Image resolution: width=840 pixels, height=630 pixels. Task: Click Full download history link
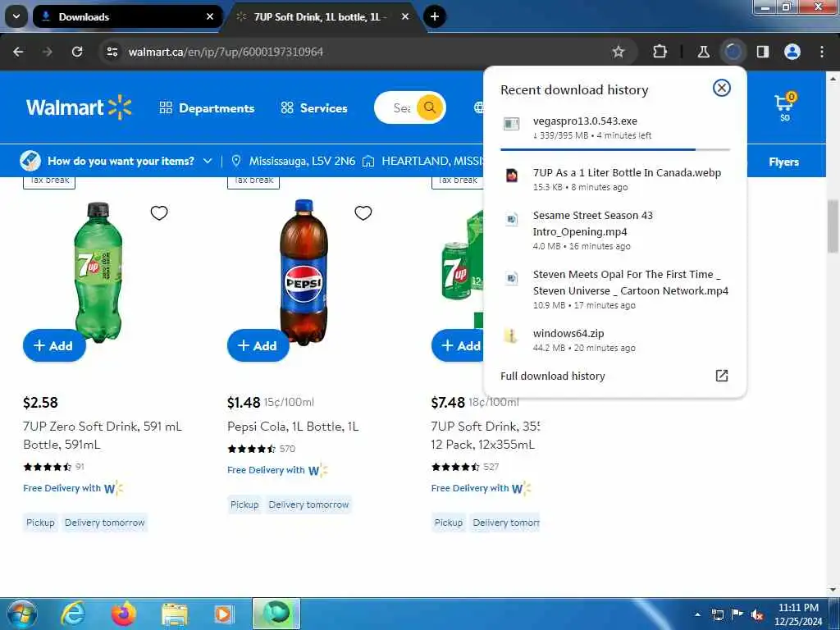coord(552,376)
